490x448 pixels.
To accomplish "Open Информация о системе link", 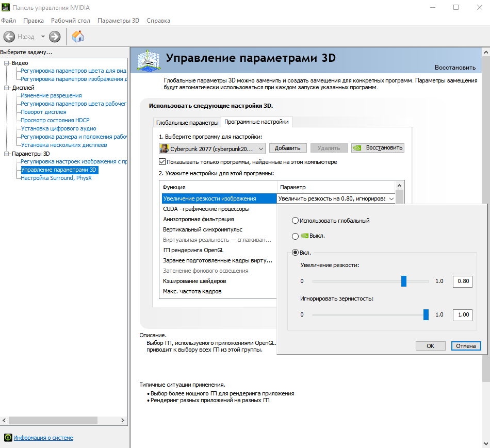I will [43, 438].
